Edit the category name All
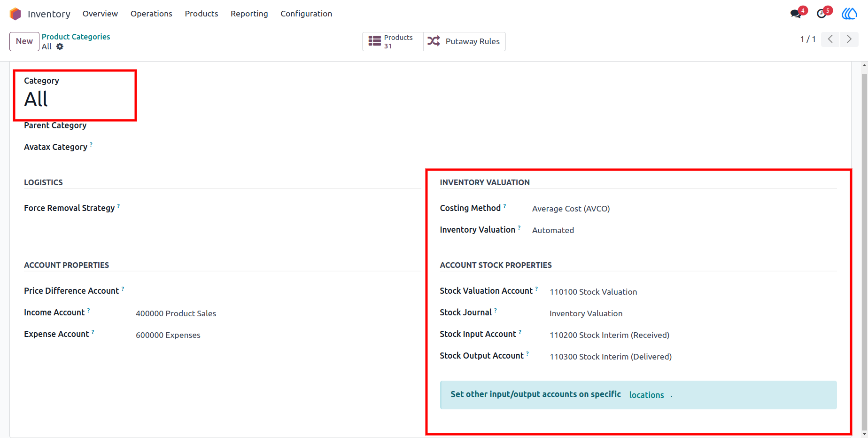 pyautogui.click(x=36, y=99)
